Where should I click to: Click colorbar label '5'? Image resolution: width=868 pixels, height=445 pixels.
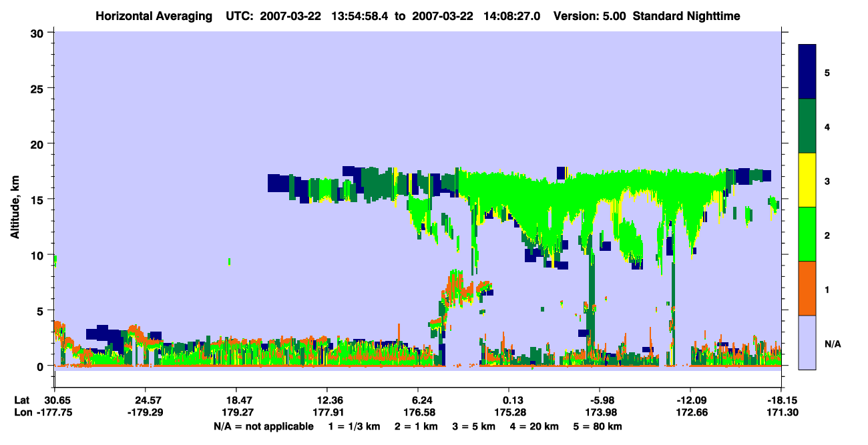coord(827,72)
